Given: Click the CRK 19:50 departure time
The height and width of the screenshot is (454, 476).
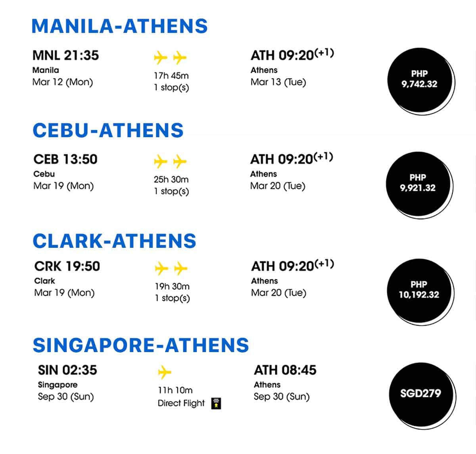Looking at the screenshot, I should pos(67,266).
